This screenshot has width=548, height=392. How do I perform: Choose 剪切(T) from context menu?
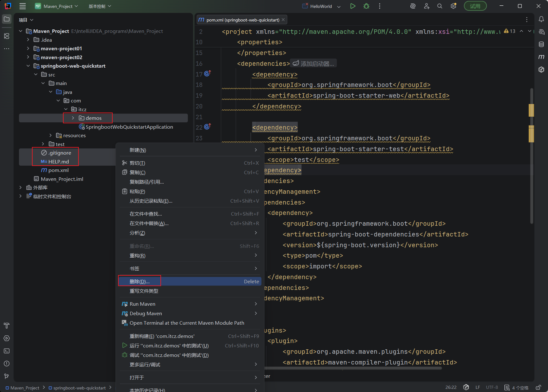coord(190,163)
